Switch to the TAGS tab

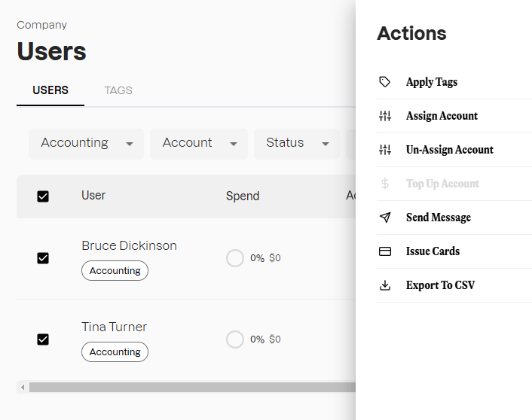118,90
